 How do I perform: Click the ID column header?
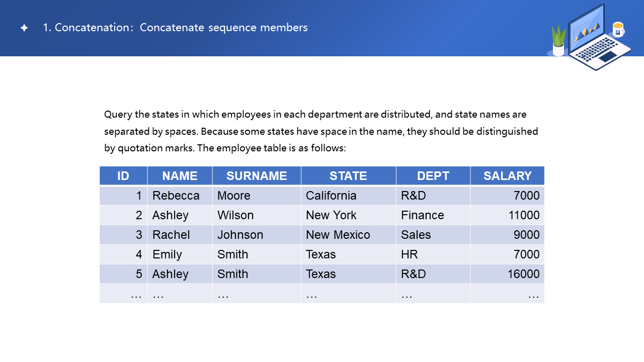123,176
